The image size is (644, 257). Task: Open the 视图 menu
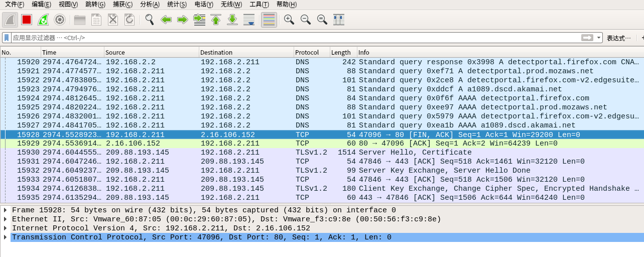tap(68, 5)
